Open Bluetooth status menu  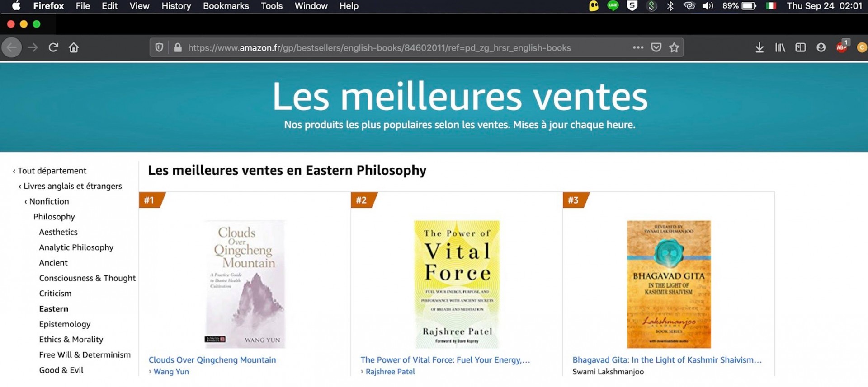[x=670, y=6]
